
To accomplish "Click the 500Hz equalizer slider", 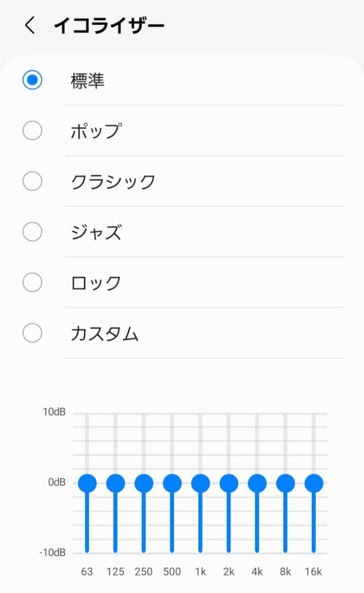I will [172, 484].
